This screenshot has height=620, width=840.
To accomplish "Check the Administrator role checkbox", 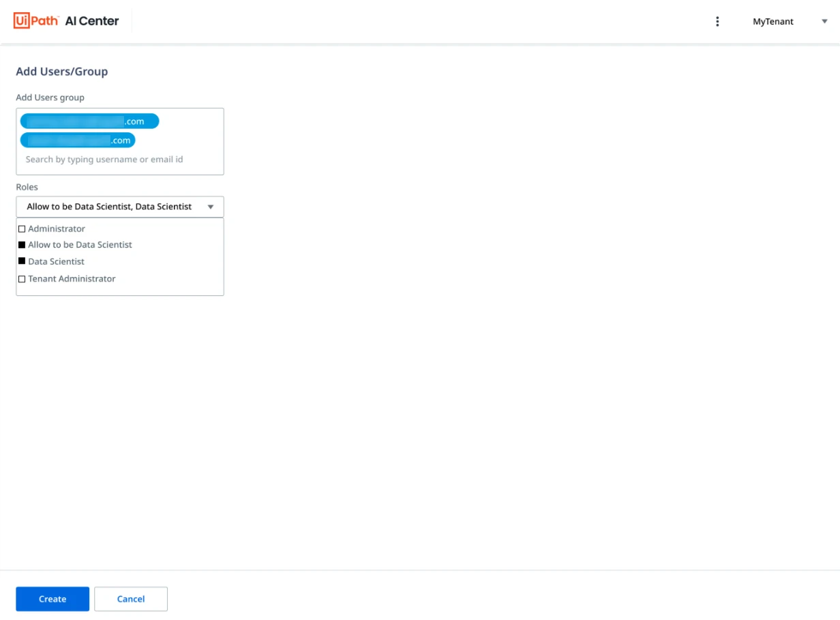I will pos(22,229).
